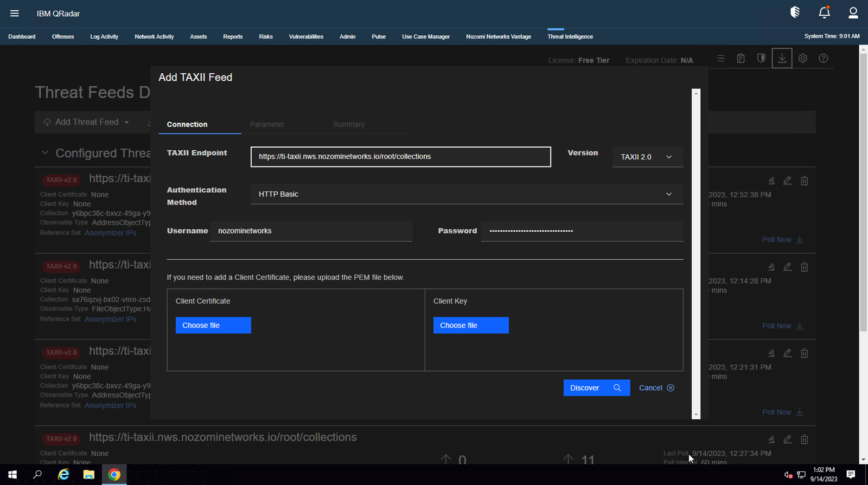Open the Assets tab
Screen dimensions: 868x485
tap(199, 37)
